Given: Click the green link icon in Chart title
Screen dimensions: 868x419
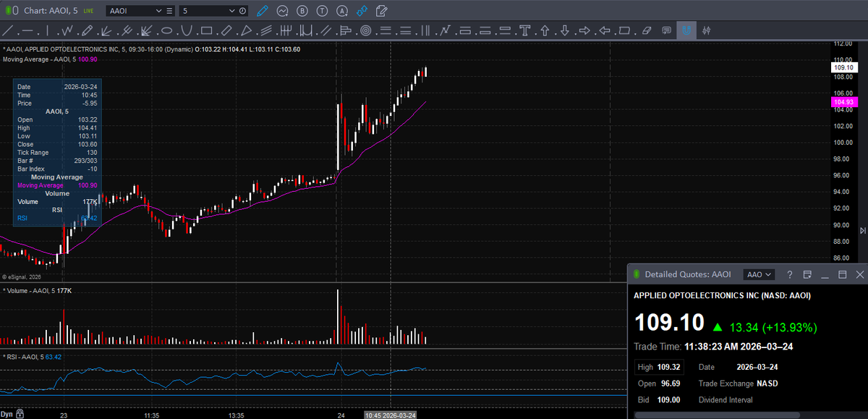Looking at the screenshot, I should tap(9, 11).
